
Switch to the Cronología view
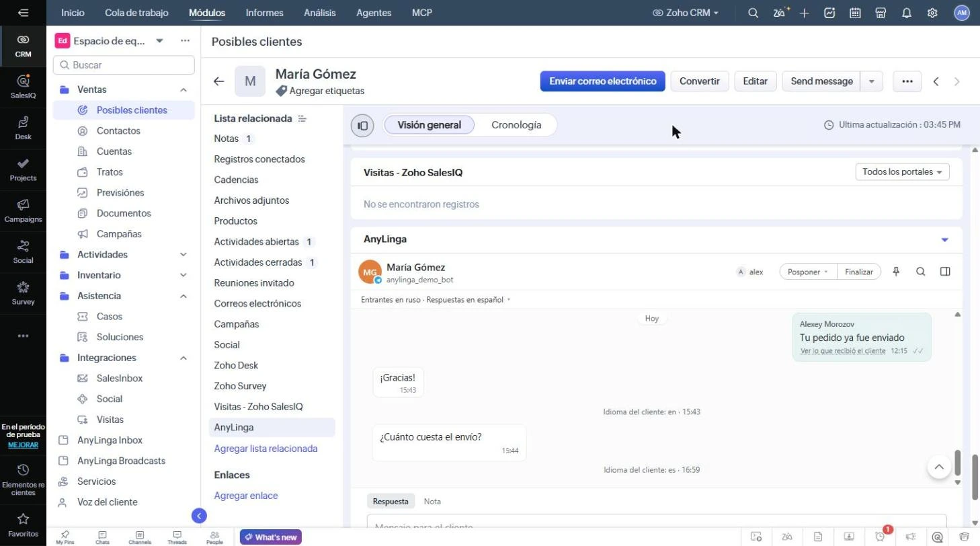point(516,125)
